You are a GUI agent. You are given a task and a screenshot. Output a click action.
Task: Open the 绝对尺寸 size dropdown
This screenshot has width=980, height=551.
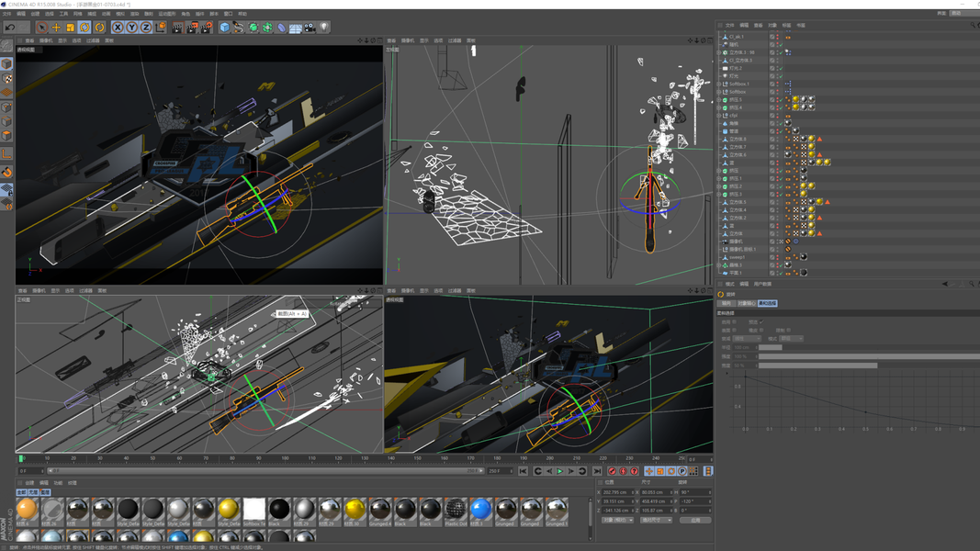point(656,520)
